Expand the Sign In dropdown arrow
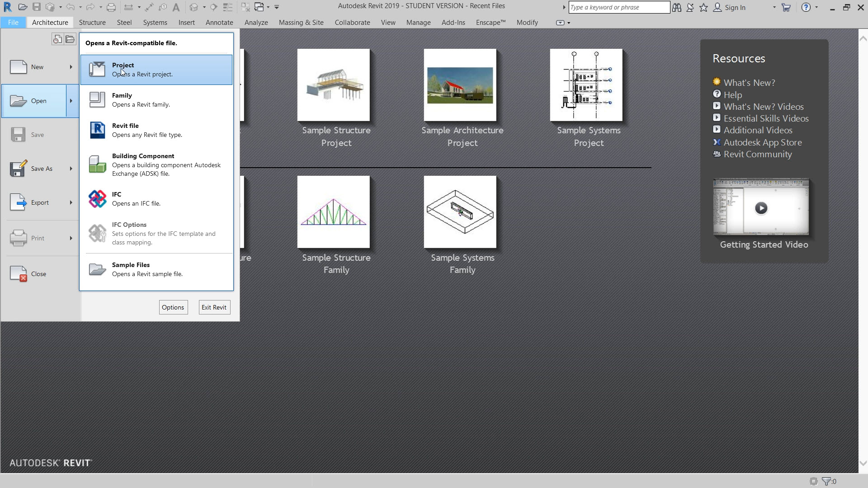 [x=774, y=7]
